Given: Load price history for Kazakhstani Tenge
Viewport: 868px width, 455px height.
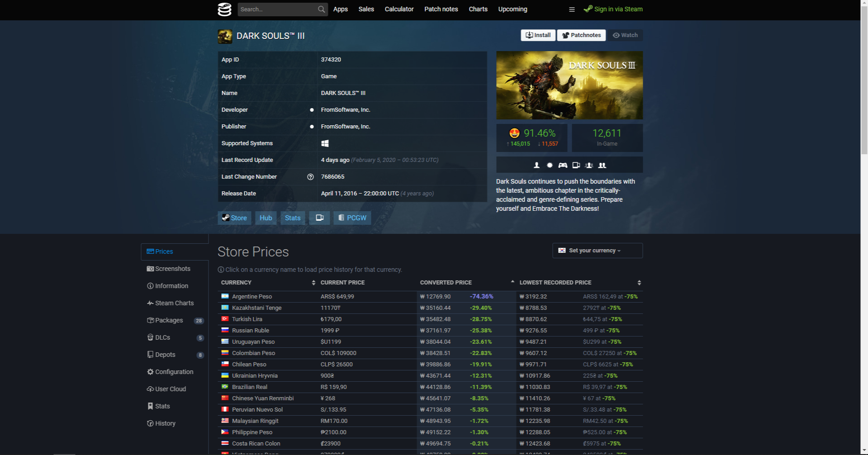Looking at the screenshot, I should pos(257,308).
